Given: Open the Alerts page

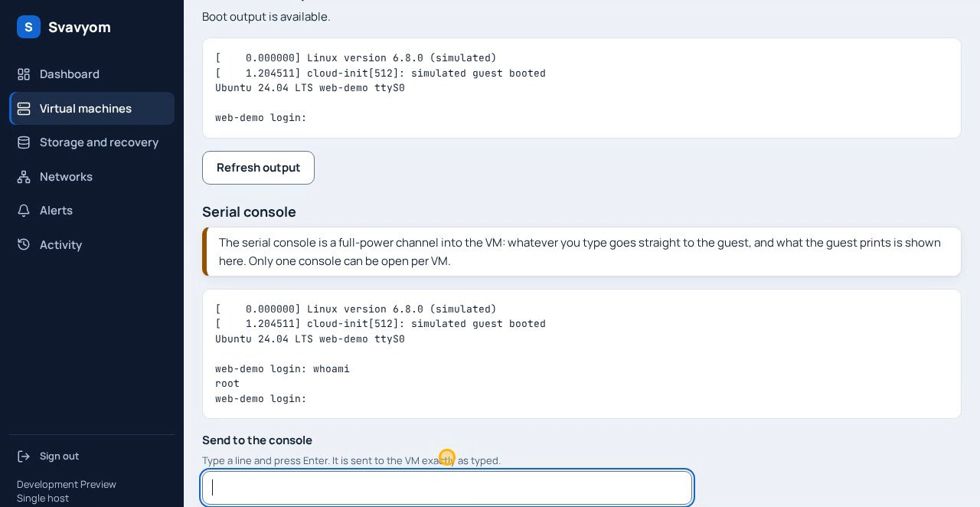Looking at the screenshot, I should (x=92, y=211).
